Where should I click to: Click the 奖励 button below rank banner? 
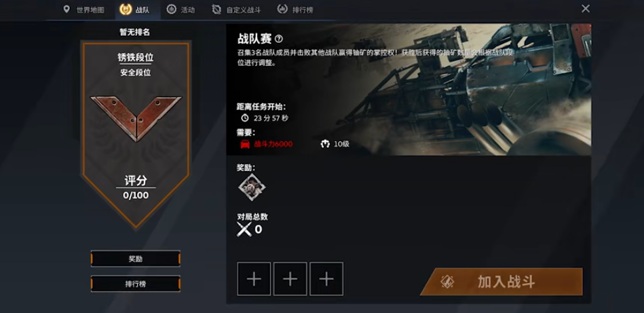(x=136, y=259)
